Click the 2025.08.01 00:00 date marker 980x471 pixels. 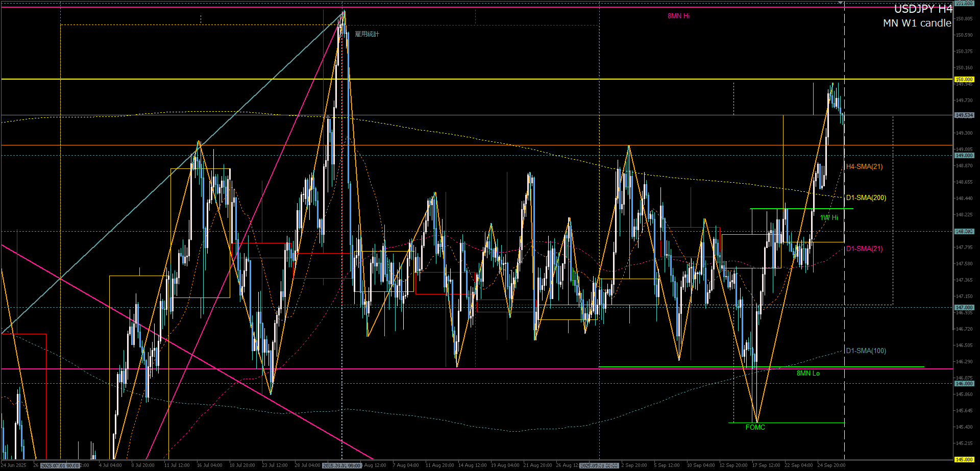pos(342,465)
